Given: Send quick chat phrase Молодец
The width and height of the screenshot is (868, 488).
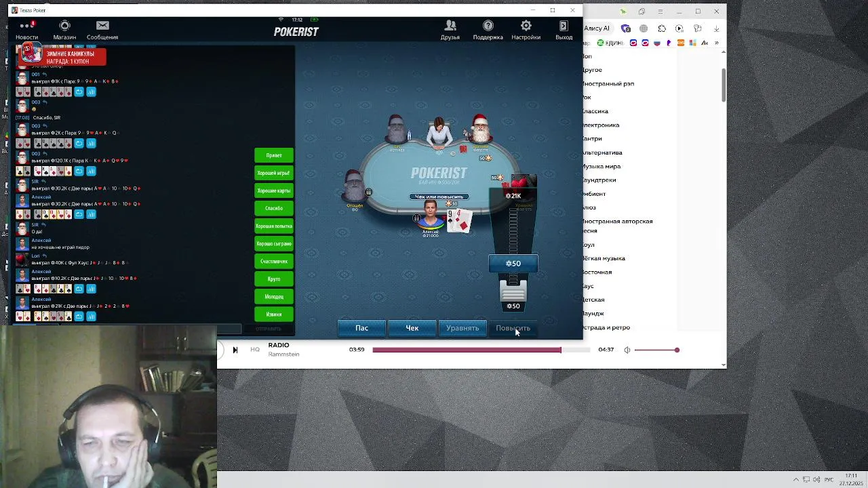Looking at the screenshot, I should point(274,296).
